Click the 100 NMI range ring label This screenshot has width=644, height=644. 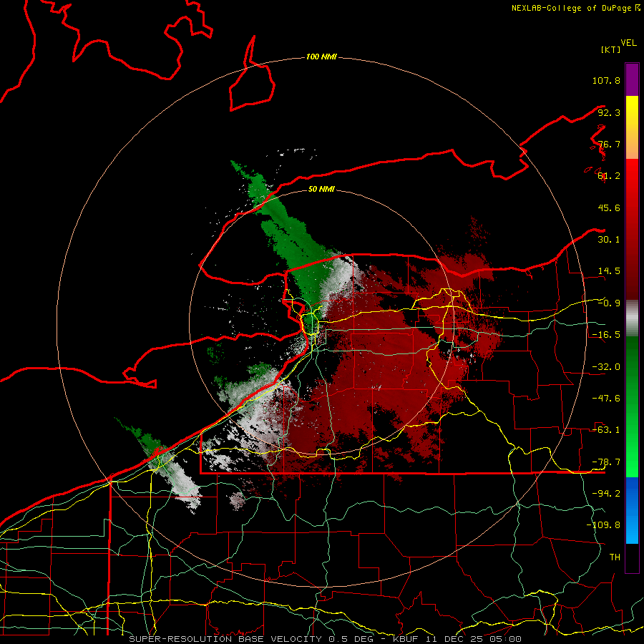point(321,57)
